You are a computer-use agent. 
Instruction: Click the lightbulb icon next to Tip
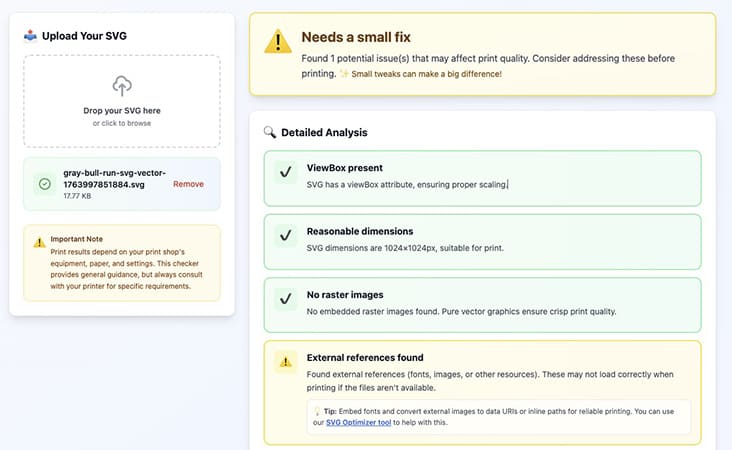pyautogui.click(x=316, y=411)
